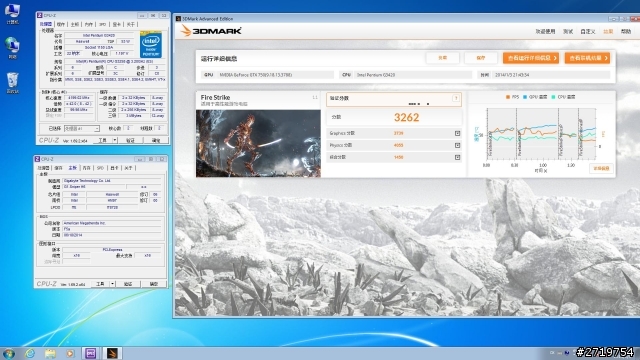This screenshot has height=360, width=640.
Task: Click the PCI-Express graphic interface version field
Action: [x=112, y=249]
